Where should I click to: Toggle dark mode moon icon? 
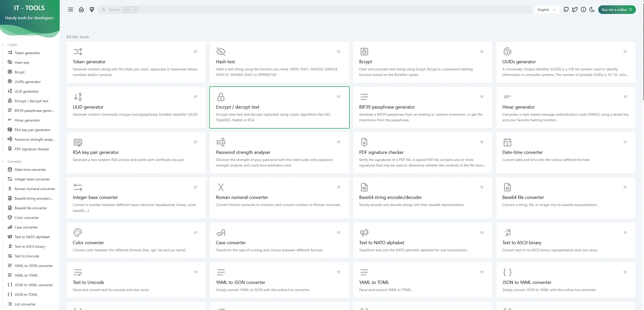[592, 10]
